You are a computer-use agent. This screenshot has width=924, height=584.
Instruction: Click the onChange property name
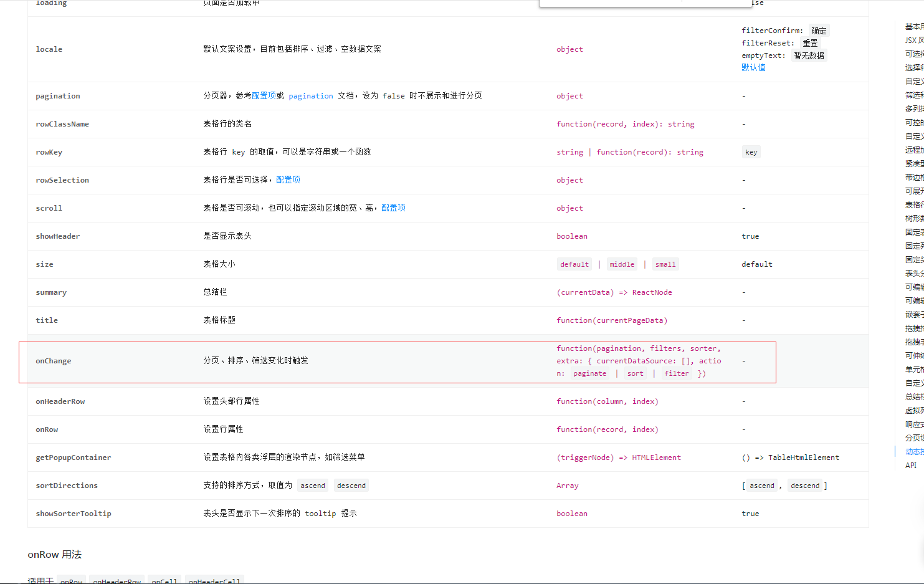click(54, 361)
